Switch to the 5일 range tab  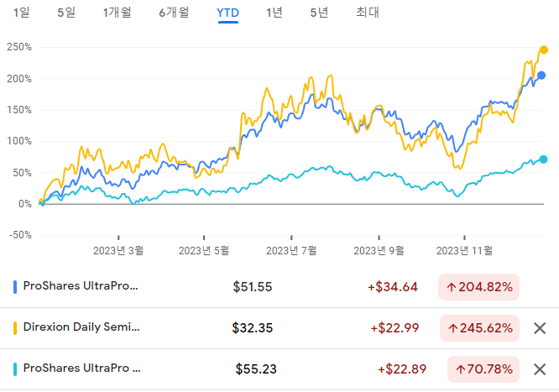click(x=66, y=13)
